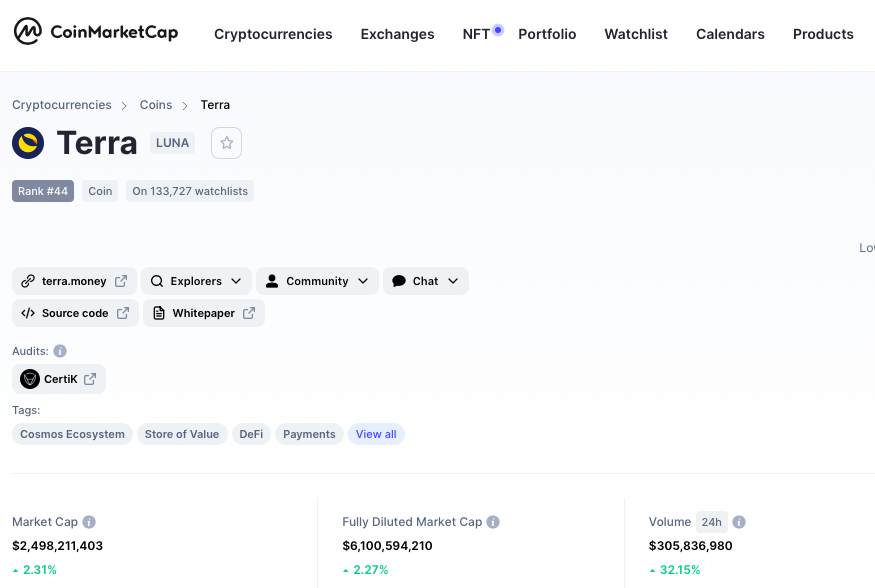Click the Market Cap info icon
This screenshot has height=588, width=875.
coord(89,522)
